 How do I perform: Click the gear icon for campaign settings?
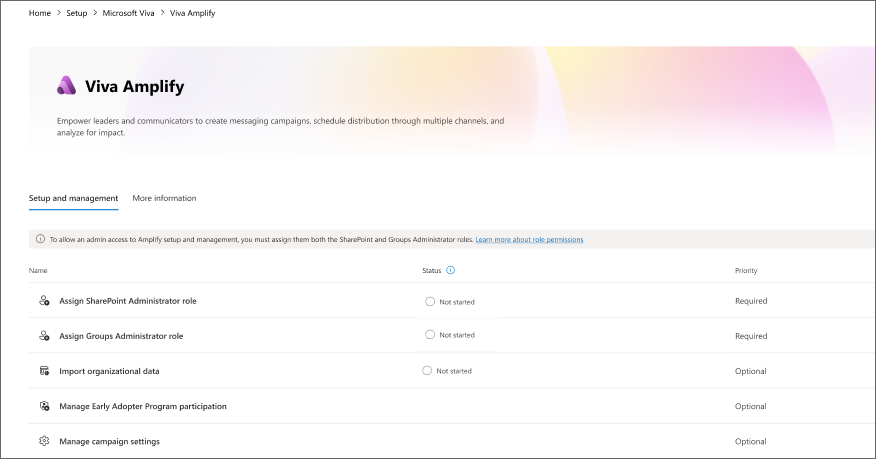(44, 441)
